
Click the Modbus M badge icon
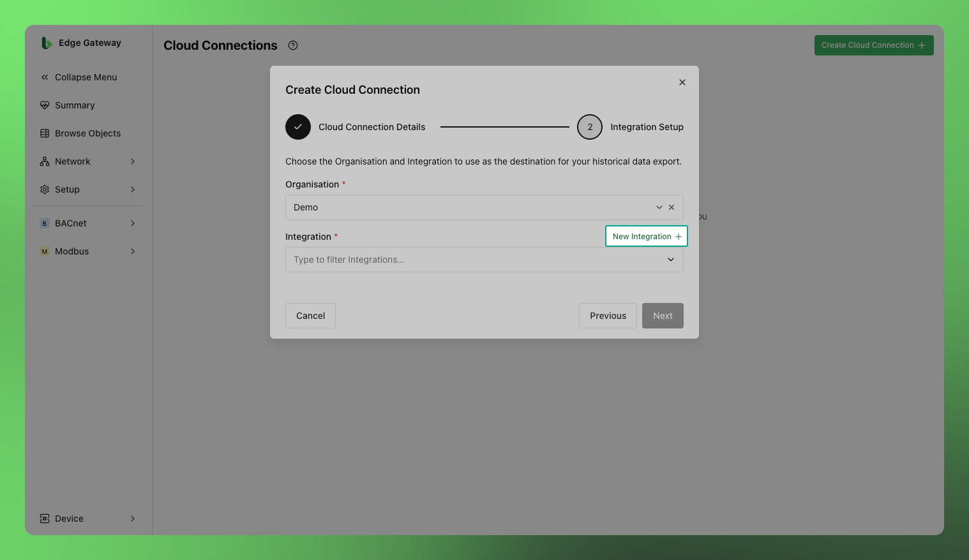[x=45, y=251]
